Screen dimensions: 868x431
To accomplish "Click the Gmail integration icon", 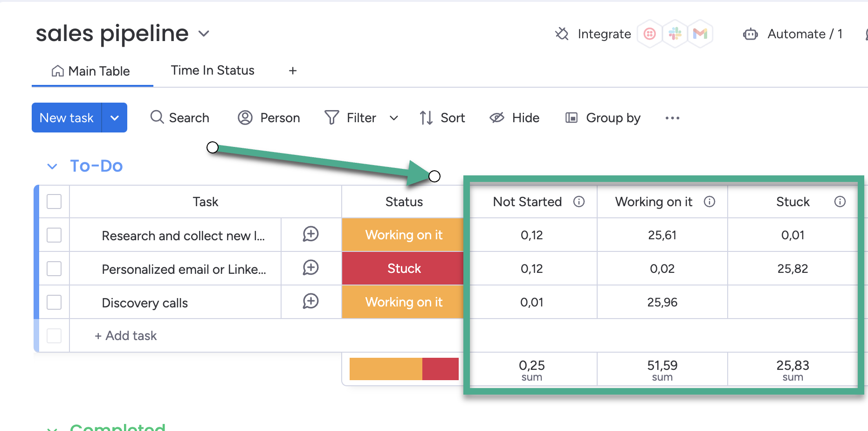I will pos(700,34).
